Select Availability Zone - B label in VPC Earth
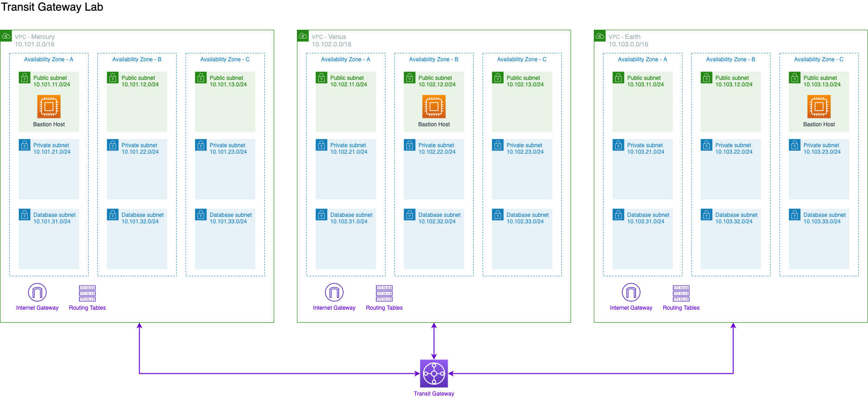The height and width of the screenshot is (397, 868). click(731, 59)
